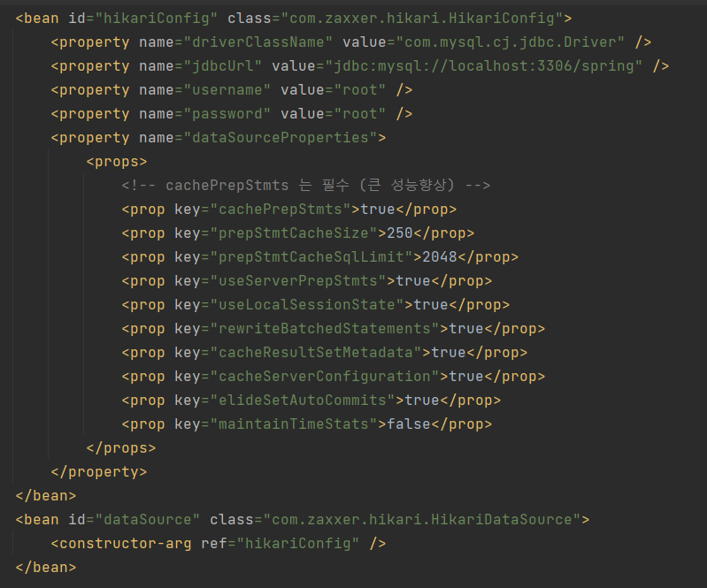
Task: Click "dataSourceProperties" property name
Action: pyautogui.click(x=280, y=138)
